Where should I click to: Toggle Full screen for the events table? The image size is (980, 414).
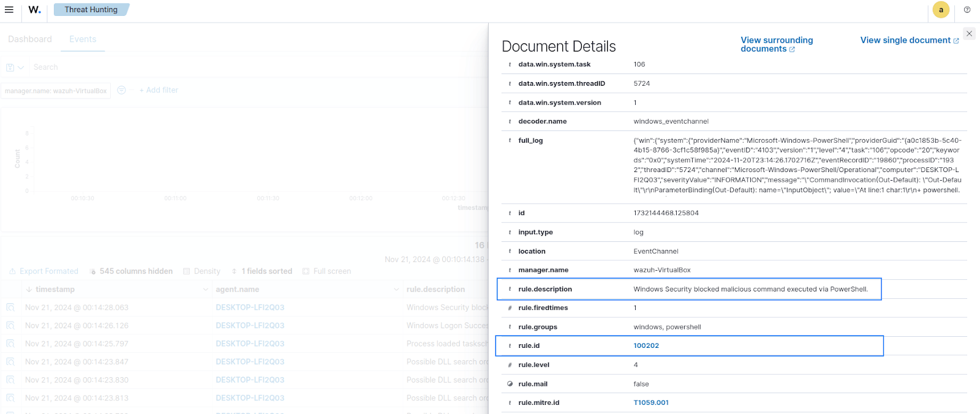click(326, 271)
